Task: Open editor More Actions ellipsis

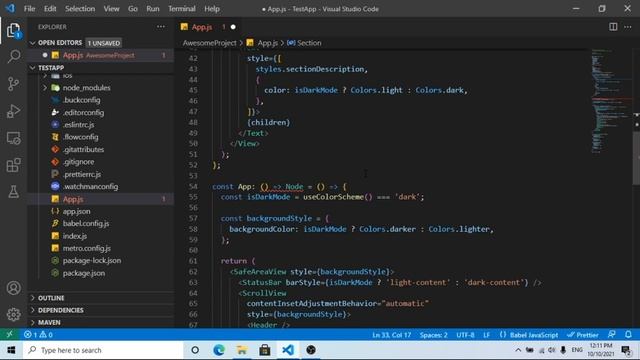Action: point(628,27)
